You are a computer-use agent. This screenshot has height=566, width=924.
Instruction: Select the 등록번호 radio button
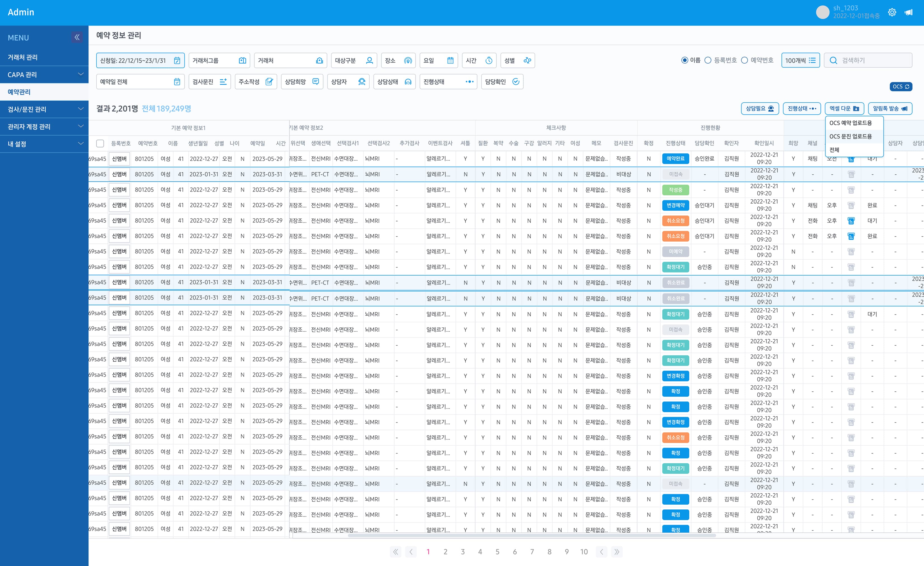[x=708, y=60]
